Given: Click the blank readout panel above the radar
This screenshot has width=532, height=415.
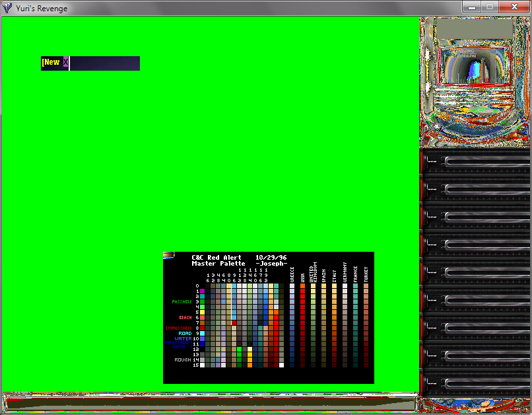Looking at the screenshot, I should point(474,28).
